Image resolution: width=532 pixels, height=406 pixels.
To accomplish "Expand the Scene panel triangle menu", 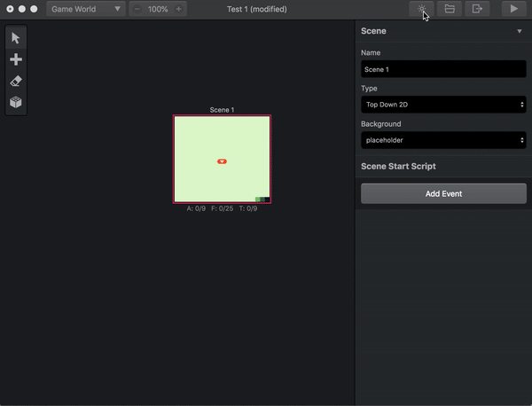I will coord(519,31).
